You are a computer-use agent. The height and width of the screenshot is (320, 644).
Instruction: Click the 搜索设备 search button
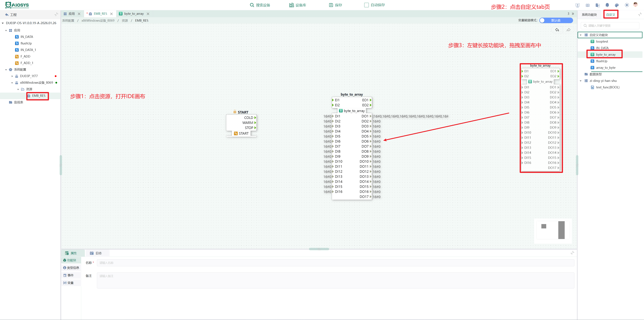260,5
